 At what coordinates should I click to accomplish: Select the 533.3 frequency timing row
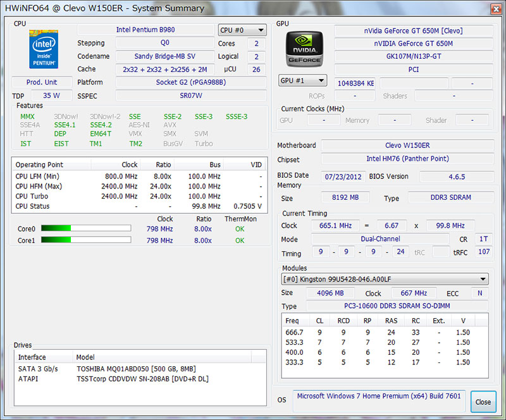[385, 342]
